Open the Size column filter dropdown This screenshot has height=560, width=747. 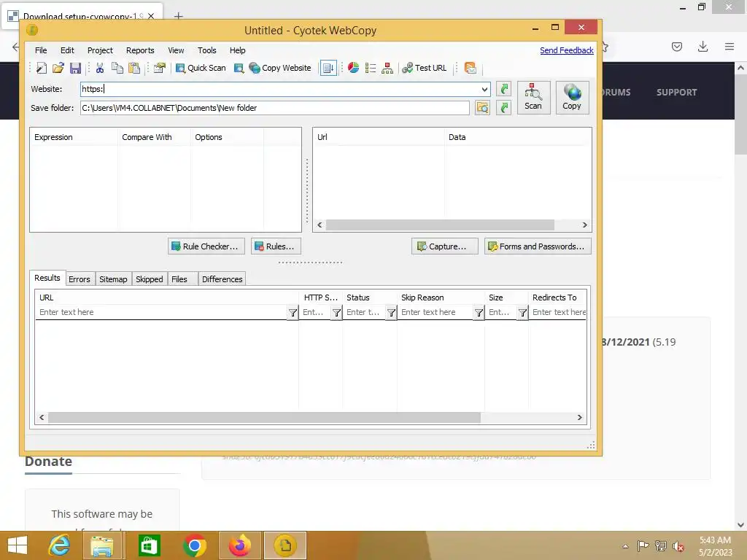point(522,313)
